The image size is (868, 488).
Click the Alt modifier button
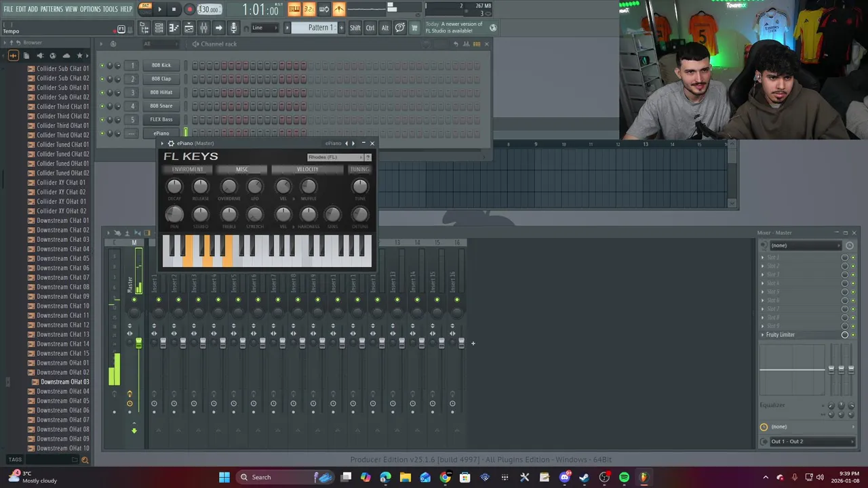click(x=385, y=28)
